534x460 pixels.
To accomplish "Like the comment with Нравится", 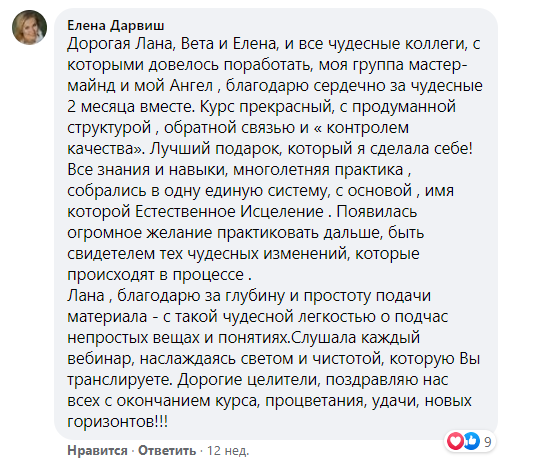I will 97,450.
